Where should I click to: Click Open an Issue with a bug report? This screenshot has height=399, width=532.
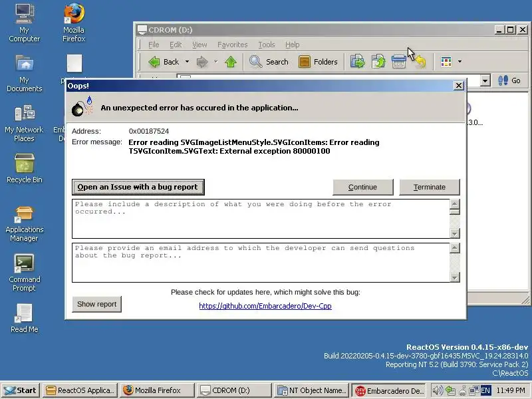(138, 188)
